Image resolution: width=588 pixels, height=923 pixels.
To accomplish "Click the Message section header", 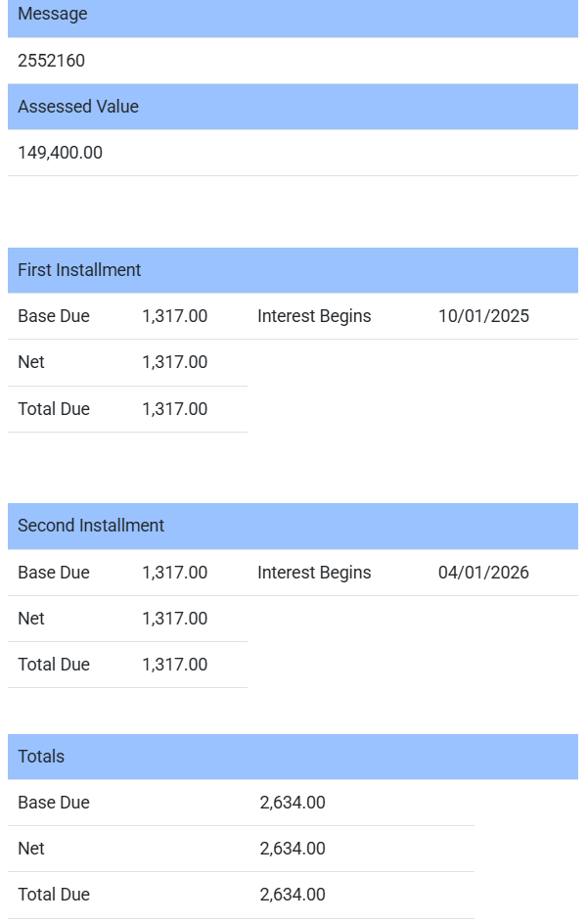I will (53, 15).
